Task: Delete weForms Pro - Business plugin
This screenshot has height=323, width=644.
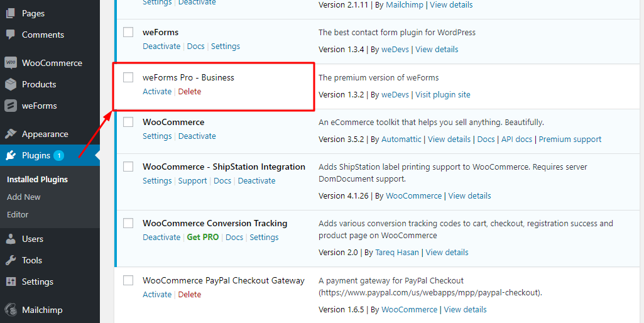Action: click(190, 92)
